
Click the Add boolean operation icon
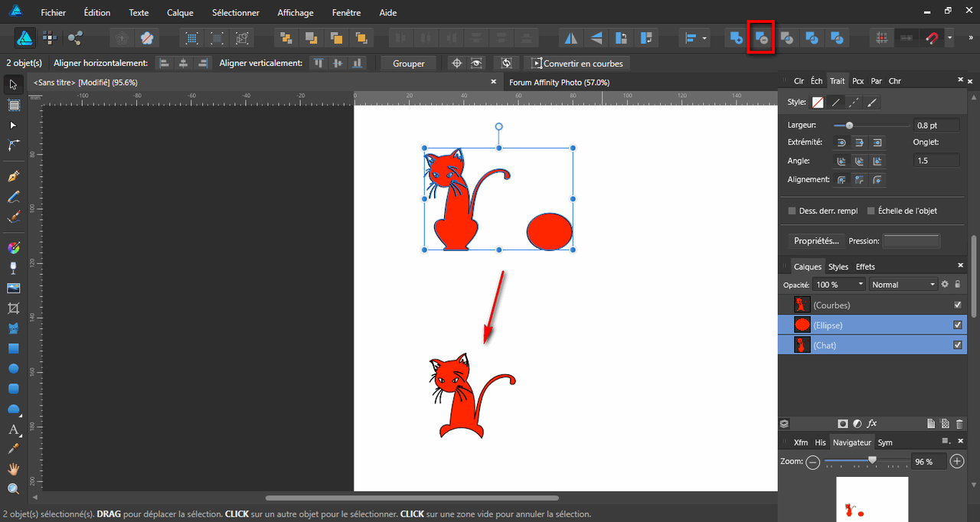point(736,38)
